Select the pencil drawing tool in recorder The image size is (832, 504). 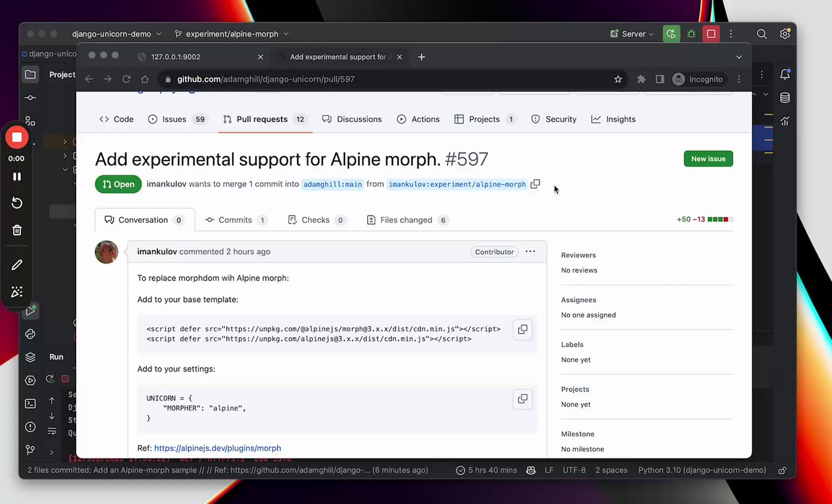pos(17,265)
